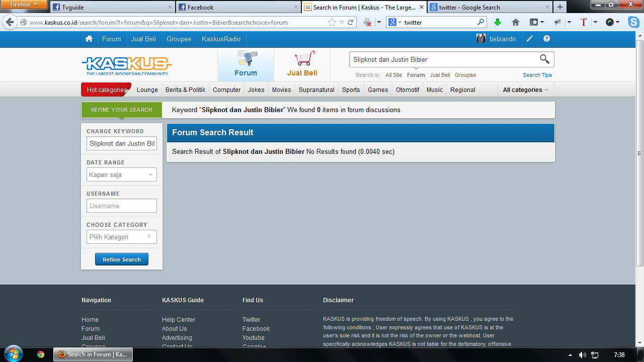The image size is (644, 362).
Task: Click the system clock showing 7:38
Action: point(619,355)
